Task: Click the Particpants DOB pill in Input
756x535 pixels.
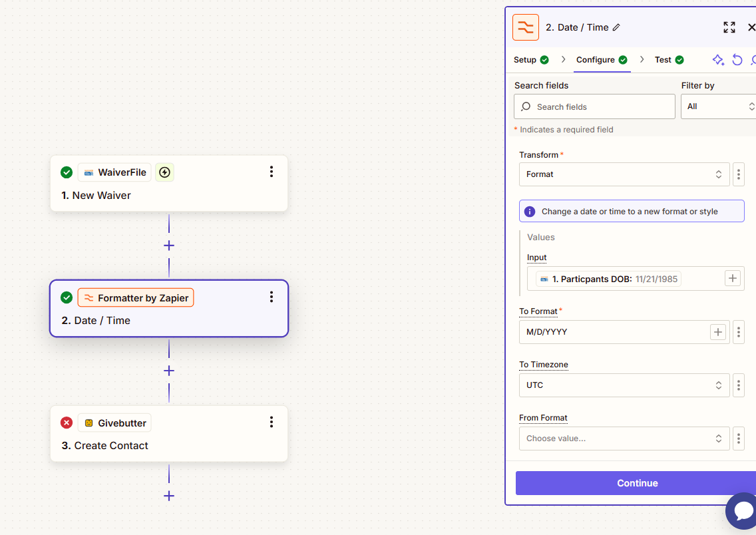Action: (608, 279)
